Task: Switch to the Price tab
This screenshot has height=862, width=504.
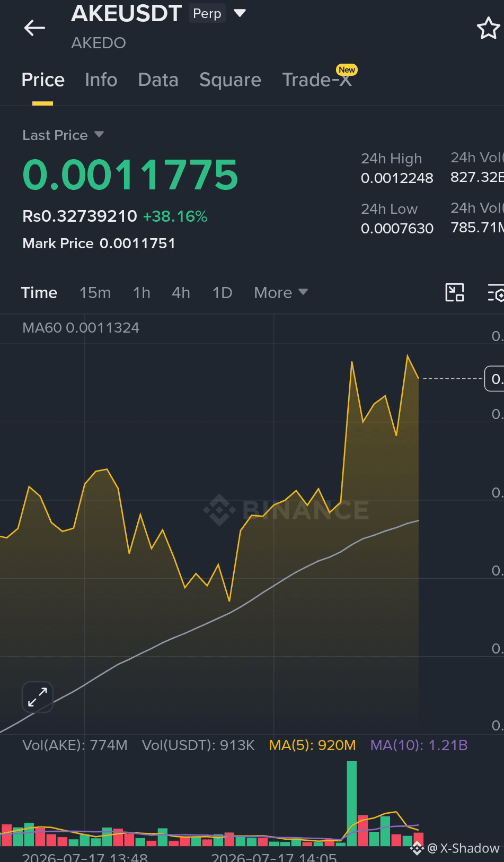Action: coord(43,80)
